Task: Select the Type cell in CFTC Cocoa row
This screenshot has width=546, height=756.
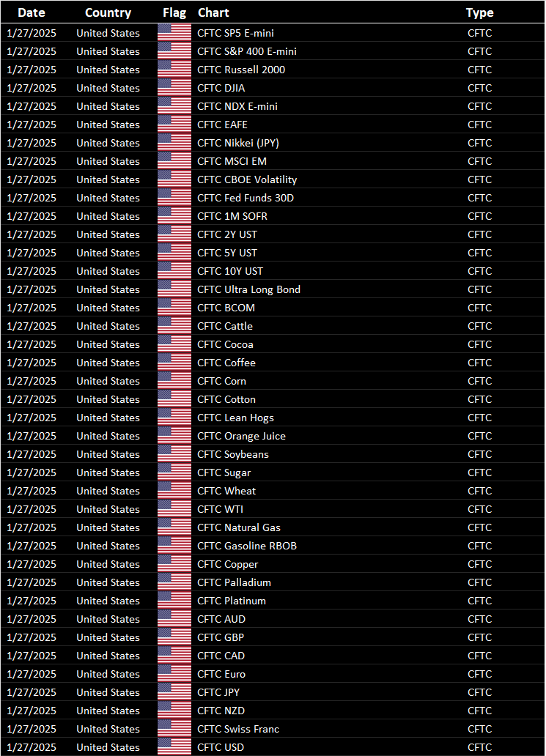Action: [x=479, y=344]
